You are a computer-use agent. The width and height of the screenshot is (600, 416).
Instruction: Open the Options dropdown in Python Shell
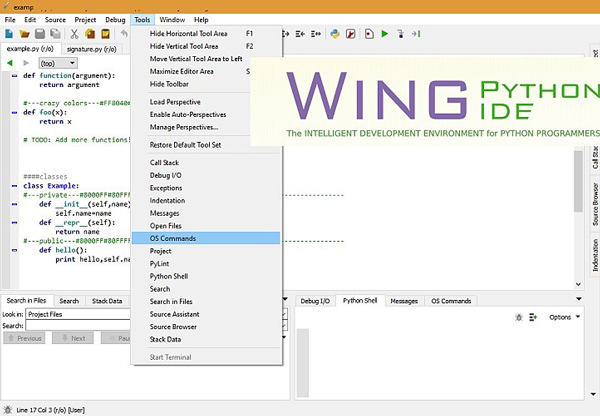pyautogui.click(x=564, y=317)
